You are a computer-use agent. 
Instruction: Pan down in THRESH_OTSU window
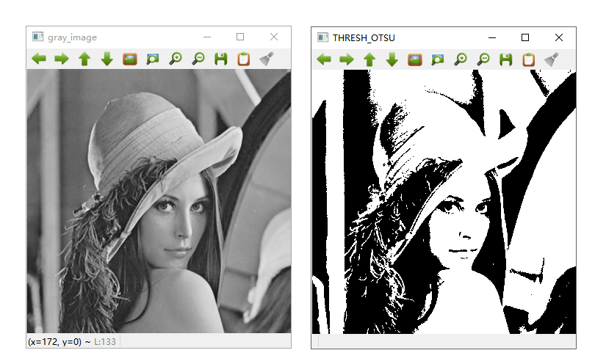pos(392,59)
